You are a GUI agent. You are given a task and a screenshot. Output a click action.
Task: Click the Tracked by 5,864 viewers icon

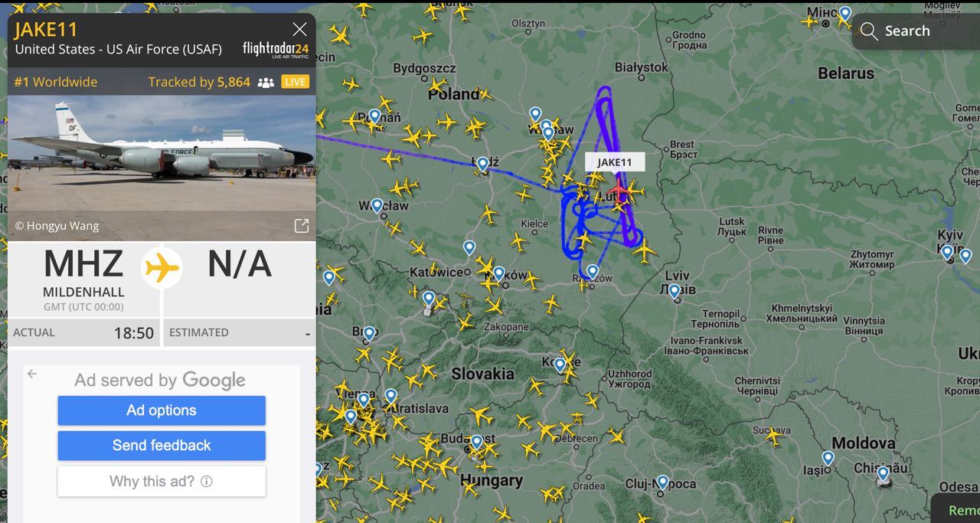tap(266, 83)
